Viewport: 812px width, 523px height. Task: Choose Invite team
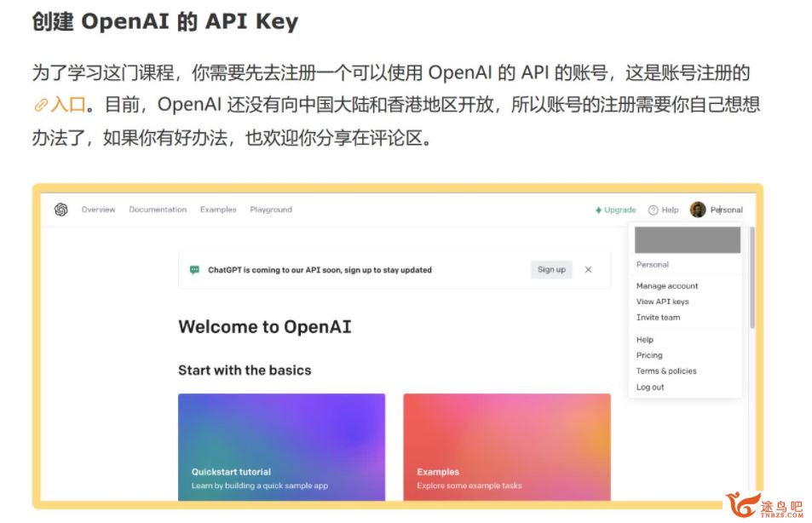tap(658, 318)
